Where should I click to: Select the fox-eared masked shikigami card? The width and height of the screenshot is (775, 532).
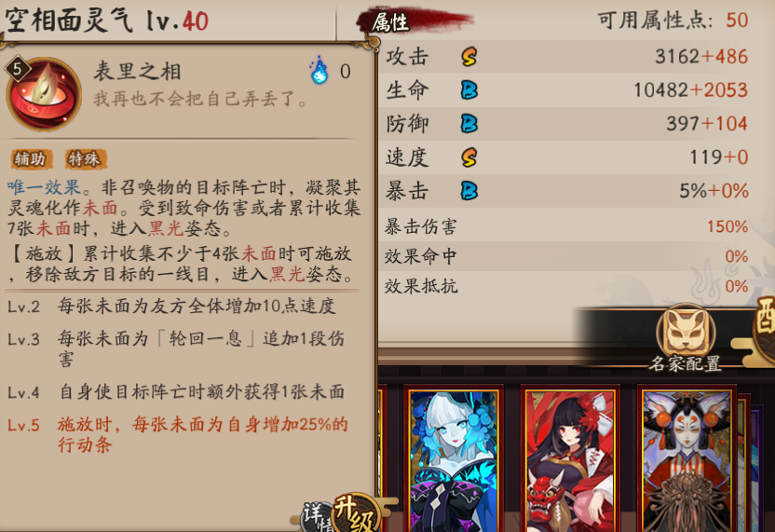[687, 460]
